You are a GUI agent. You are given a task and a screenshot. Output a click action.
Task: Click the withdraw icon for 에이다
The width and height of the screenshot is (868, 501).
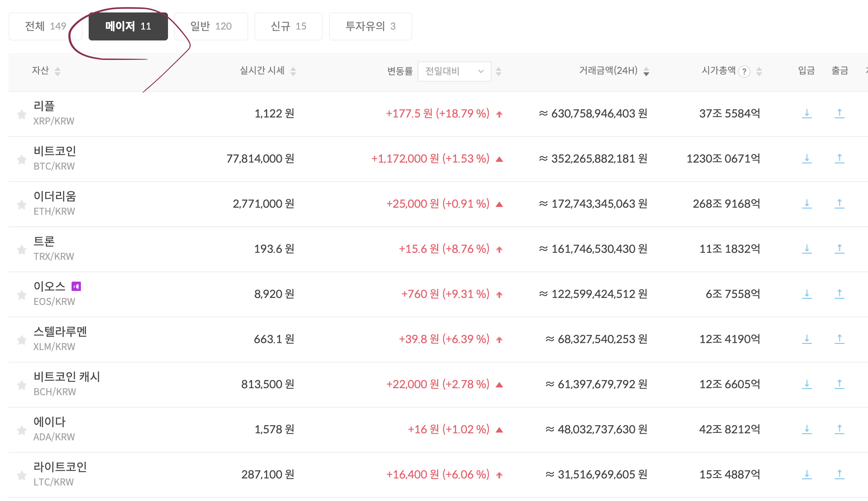click(x=840, y=429)
